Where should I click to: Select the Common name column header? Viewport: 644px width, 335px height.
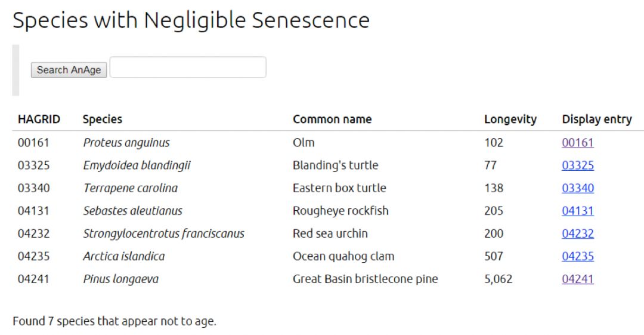tap(332, 119)
